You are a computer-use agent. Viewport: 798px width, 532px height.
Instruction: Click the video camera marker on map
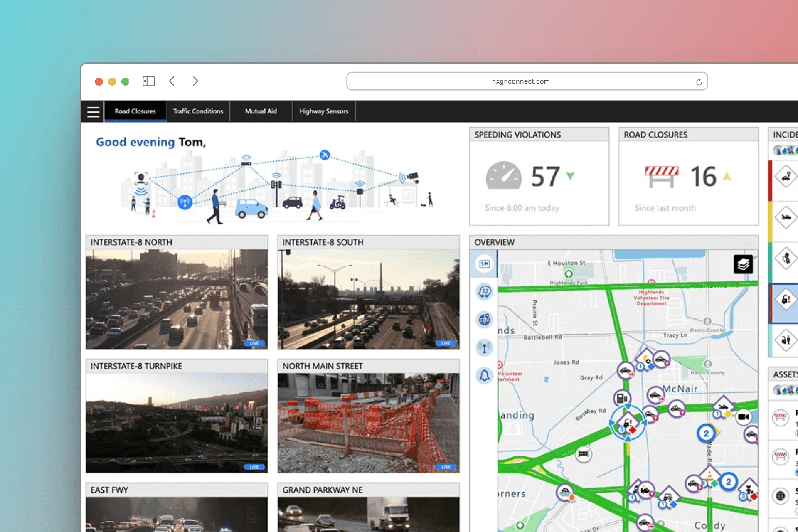point(743,416)
